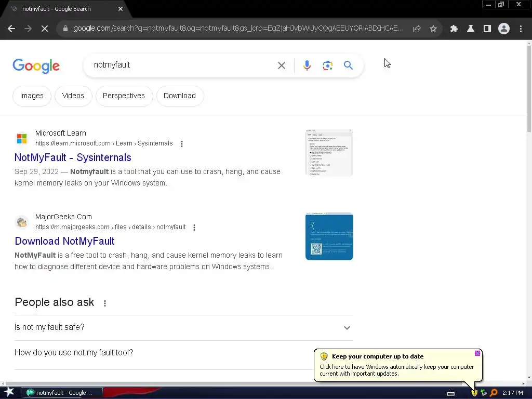Image resolution: width=532 pixels, height=399 pixels.
Task: Click the 2:17 PM clock
Action: [x=513, y=393]
